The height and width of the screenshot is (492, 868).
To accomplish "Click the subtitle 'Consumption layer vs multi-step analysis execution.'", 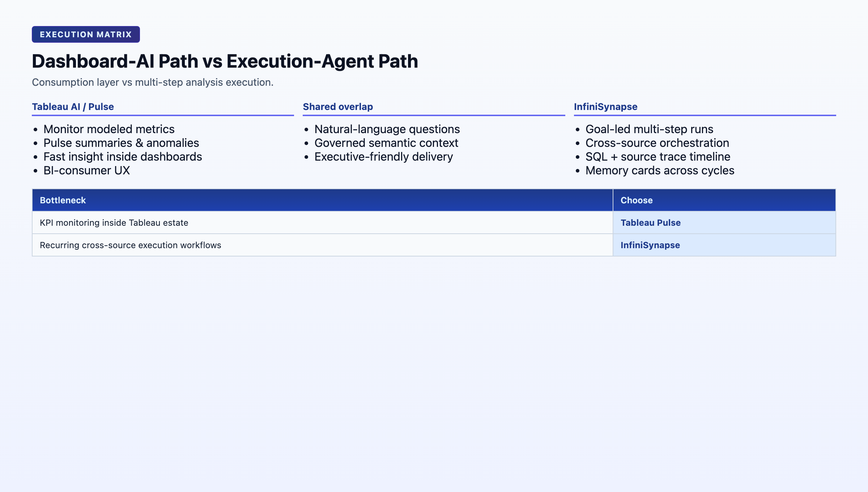I will [x=153, y=82].
